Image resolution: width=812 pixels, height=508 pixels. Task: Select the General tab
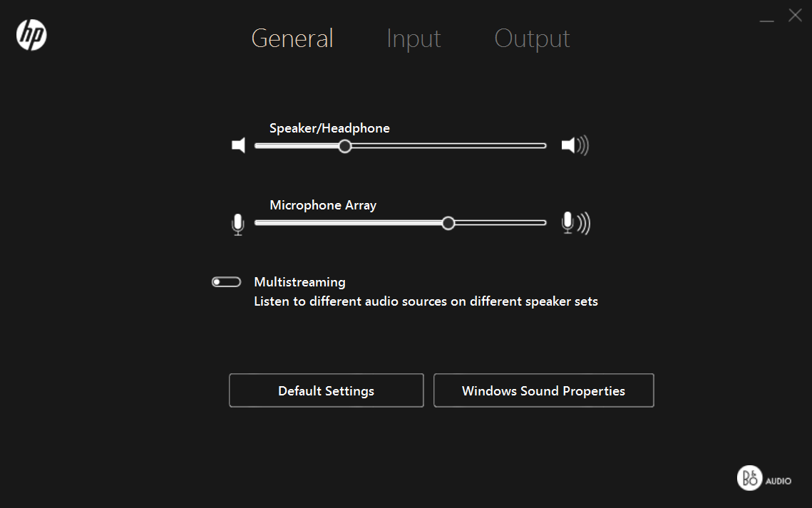pyautogui.click(x=292, y=38)
